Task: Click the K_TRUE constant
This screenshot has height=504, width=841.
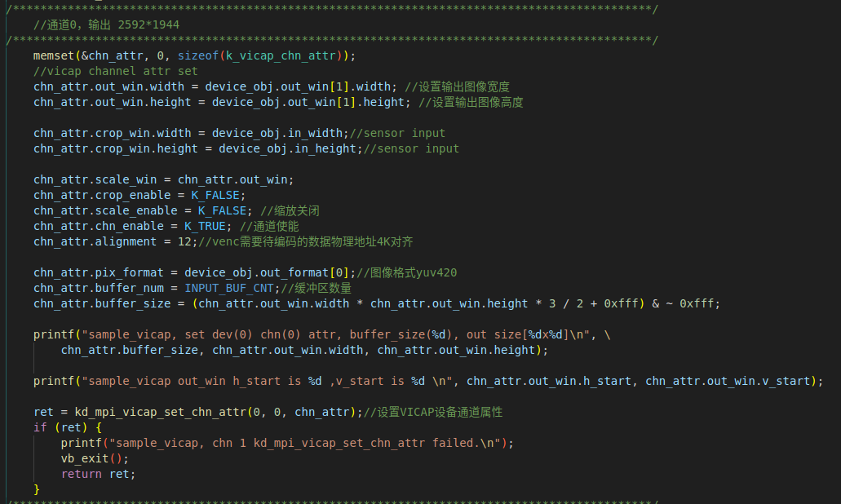Action: tap(204, 226)
